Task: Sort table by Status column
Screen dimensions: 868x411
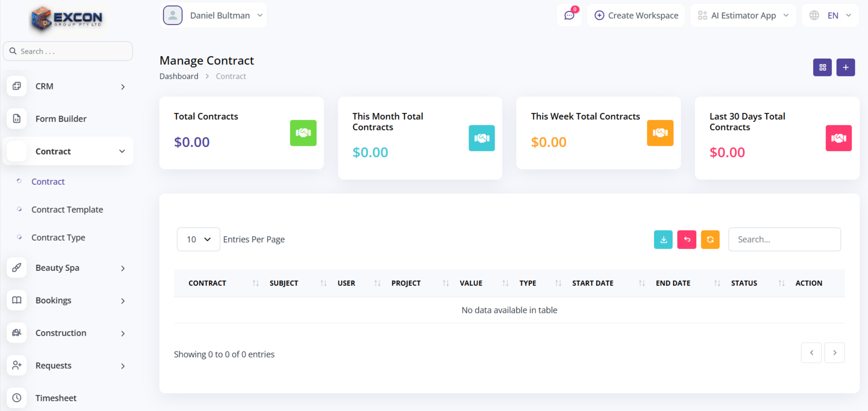Action: (744, 283)
